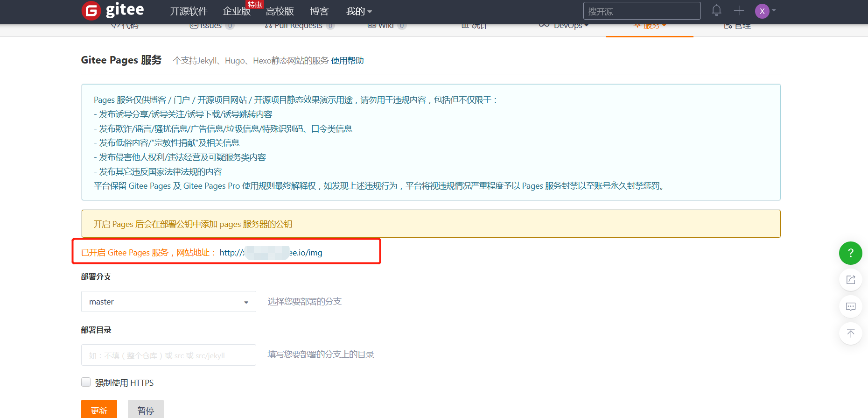
Task: Click the back-to-top arrow icon
Action: coord(851,333)
